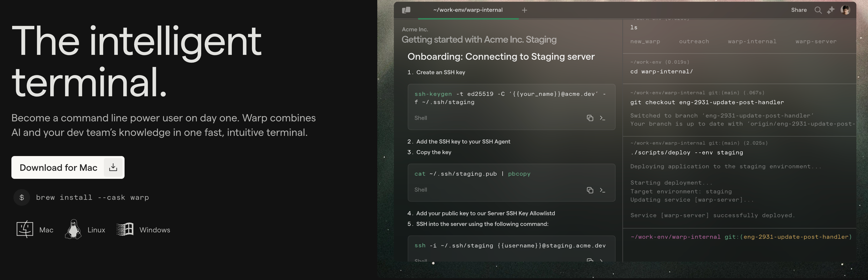Click step 'Copy the key'
Viewport: 868px width, 280px height.
[x=434, y=152]
